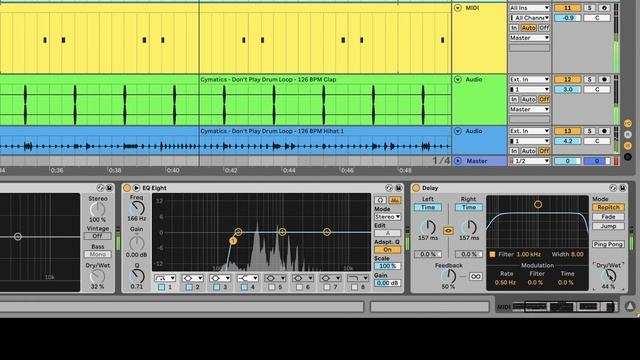This screenshot has height=360, width=640.
Task: Click save preset icon of left device
Action: click(109, 188)
